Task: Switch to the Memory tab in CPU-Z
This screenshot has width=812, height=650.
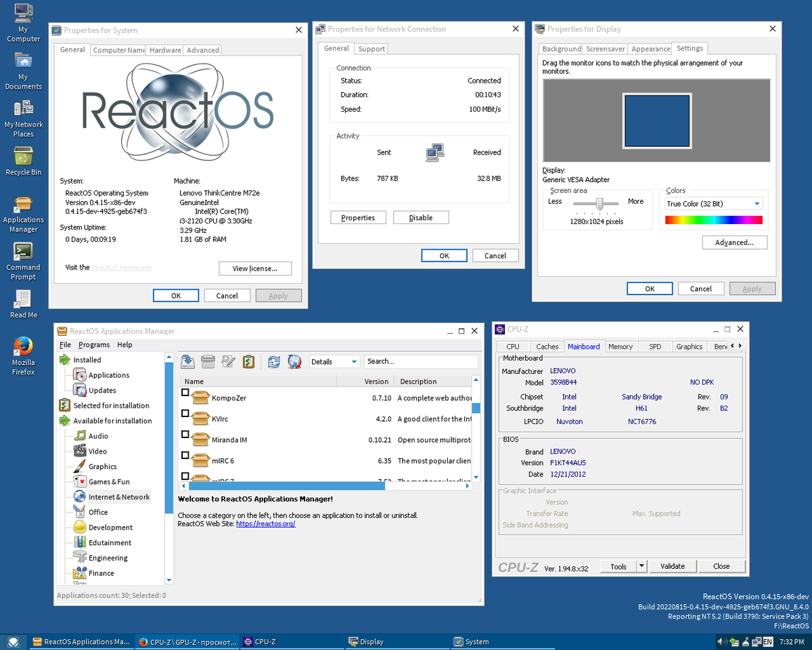Action: click(x=621, y=346)
